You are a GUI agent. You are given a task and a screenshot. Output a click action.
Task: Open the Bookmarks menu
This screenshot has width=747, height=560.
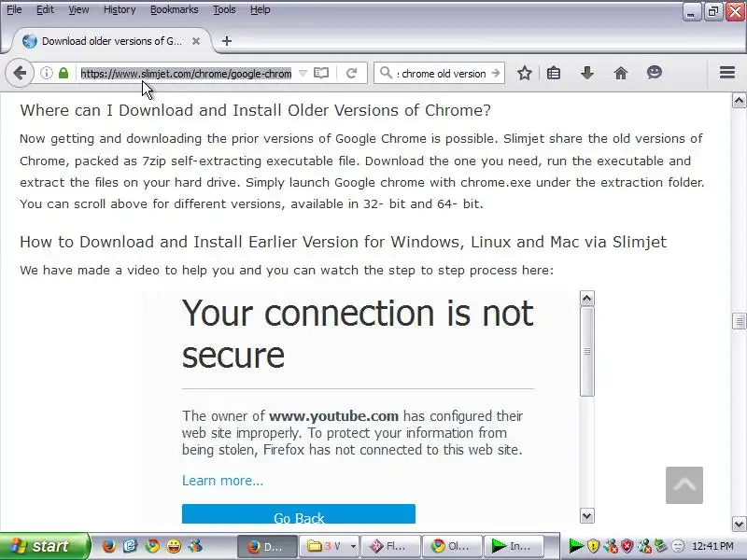[174, 9]
